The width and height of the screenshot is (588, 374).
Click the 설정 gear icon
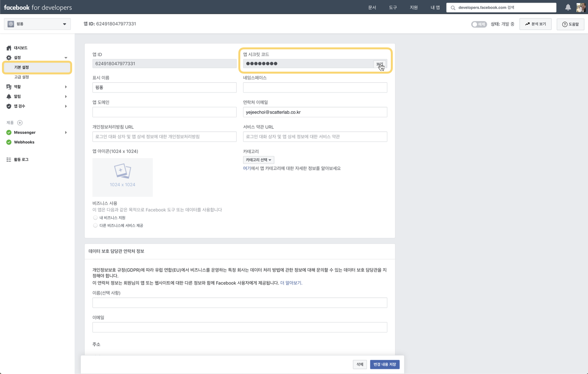tap(9, 58)
